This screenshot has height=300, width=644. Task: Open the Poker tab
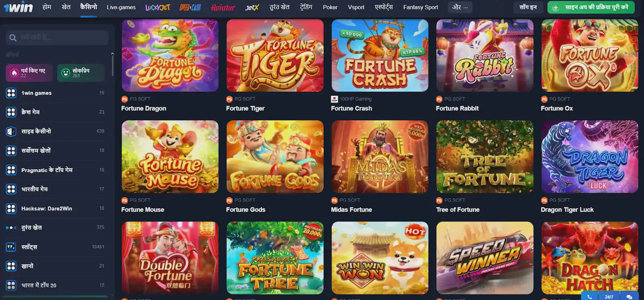pos(330,7)
